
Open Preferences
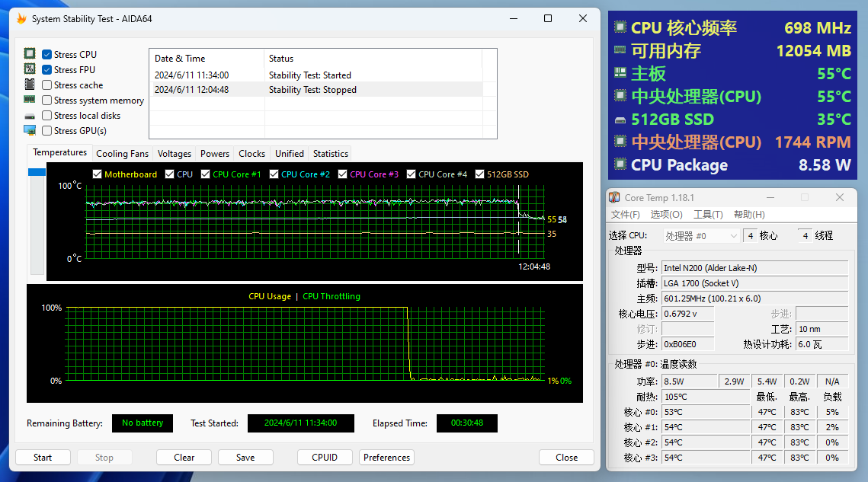386,458
